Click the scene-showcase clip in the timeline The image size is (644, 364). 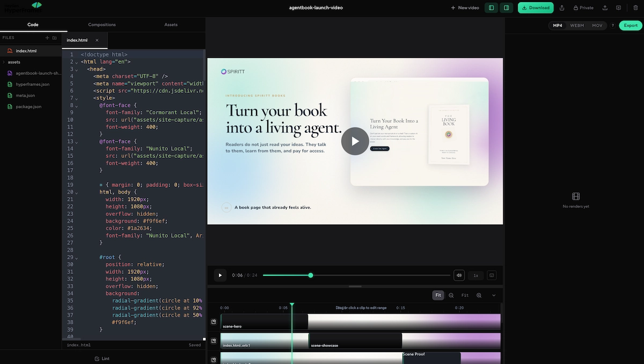click(x=355, y=341)
